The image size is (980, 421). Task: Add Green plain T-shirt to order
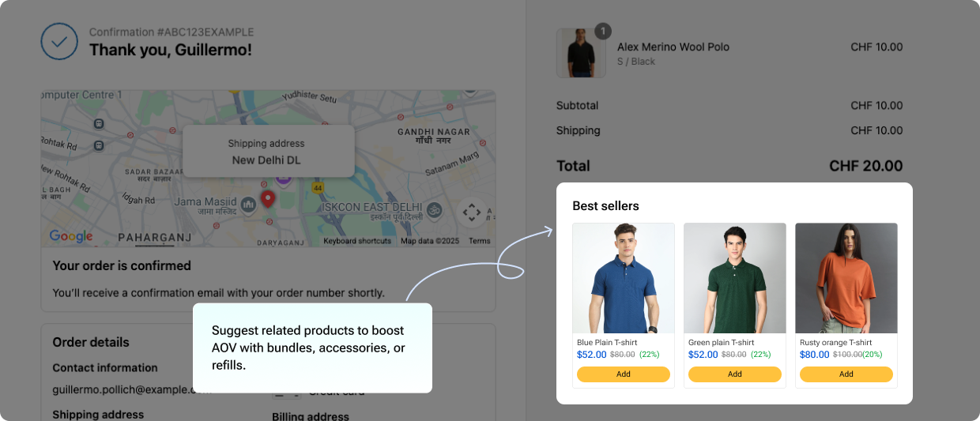pos(735,374)
